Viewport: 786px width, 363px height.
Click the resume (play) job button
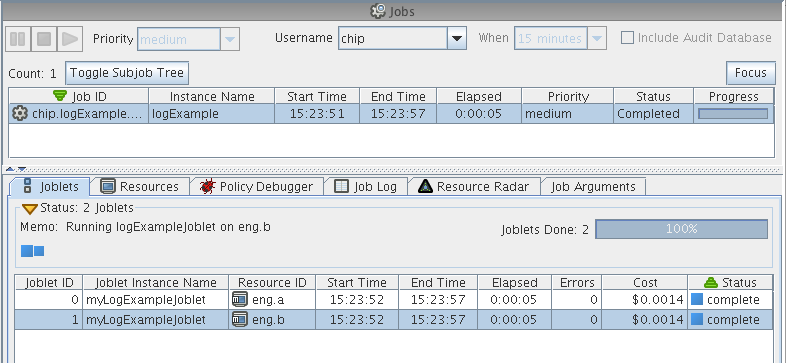point(70,39)
